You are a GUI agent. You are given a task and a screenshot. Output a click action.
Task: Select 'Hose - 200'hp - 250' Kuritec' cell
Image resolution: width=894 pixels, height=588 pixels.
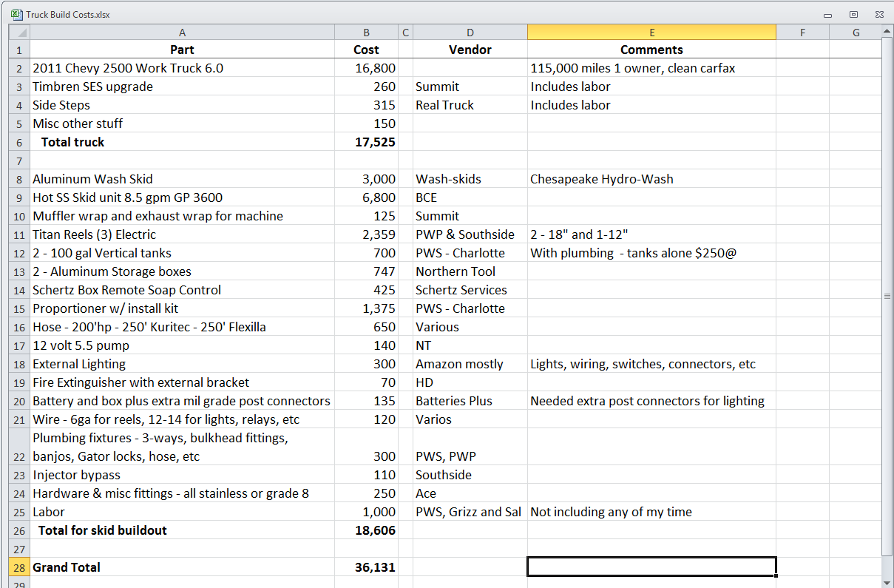[182, 327]
